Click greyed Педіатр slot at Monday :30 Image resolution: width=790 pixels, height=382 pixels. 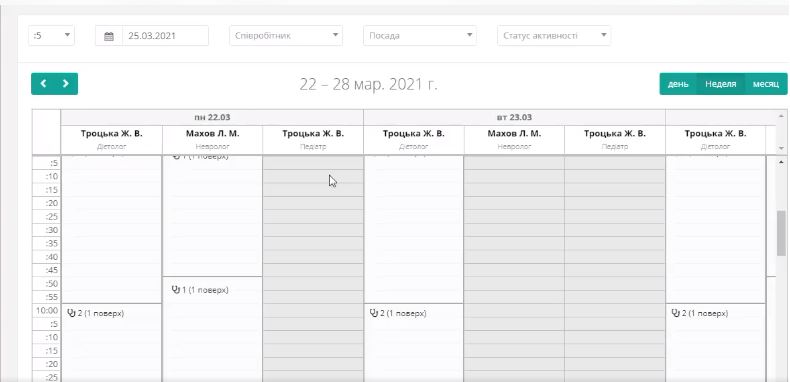click(313, 230)
